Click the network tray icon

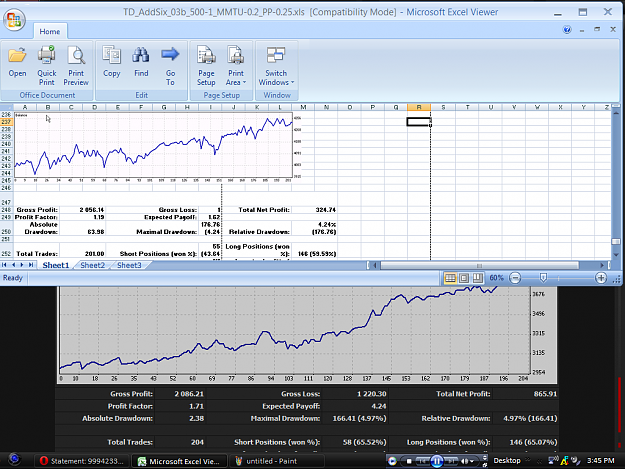(x=553, y=461)
